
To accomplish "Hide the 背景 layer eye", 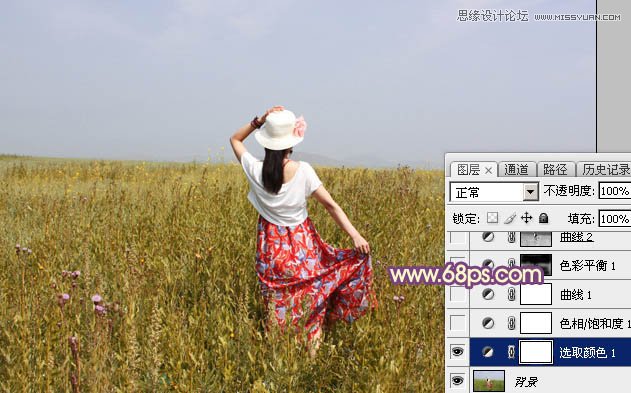I will pos(458,381).
